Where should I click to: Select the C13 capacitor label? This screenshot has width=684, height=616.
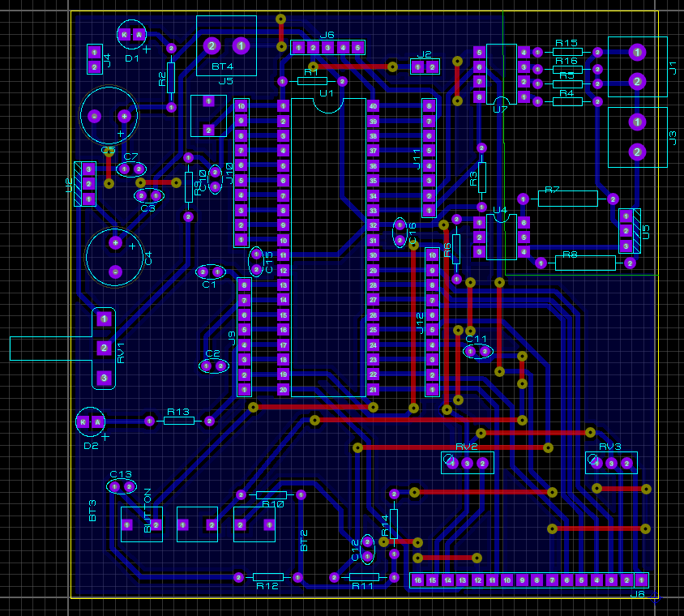pyautogui.click(x=121, y=474)
